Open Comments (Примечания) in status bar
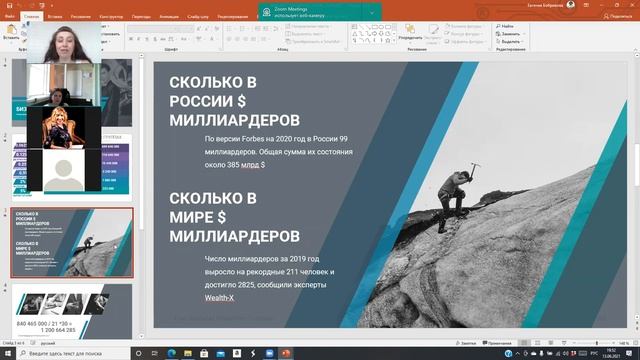Screen dimensions: 640x360 pos(497,343)
